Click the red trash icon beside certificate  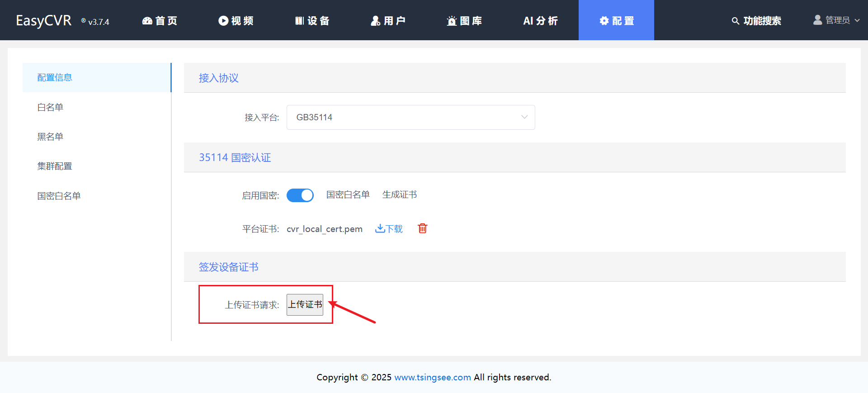[422, 228]
